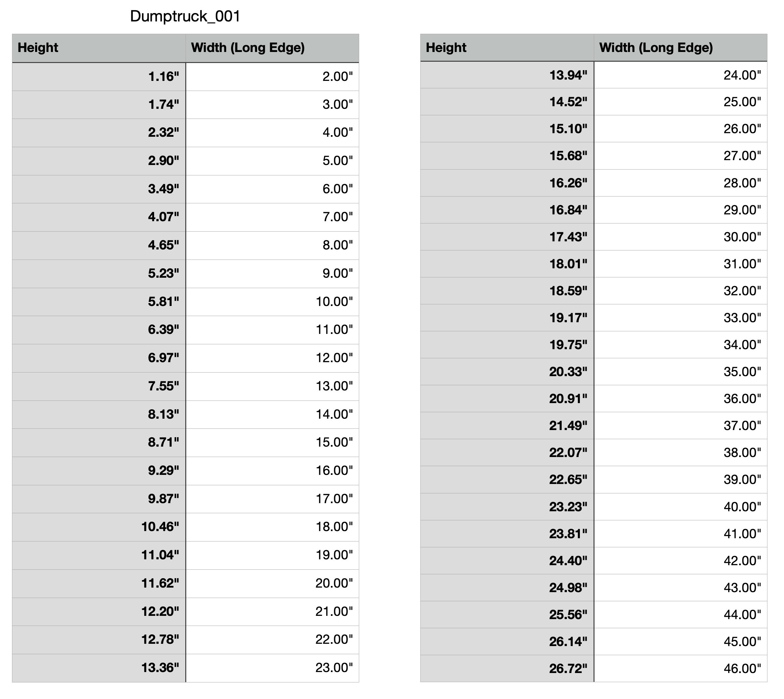Click the Dumptruck_001 table title
This screenshot has width=784, height=699.
tap(185, 17)
